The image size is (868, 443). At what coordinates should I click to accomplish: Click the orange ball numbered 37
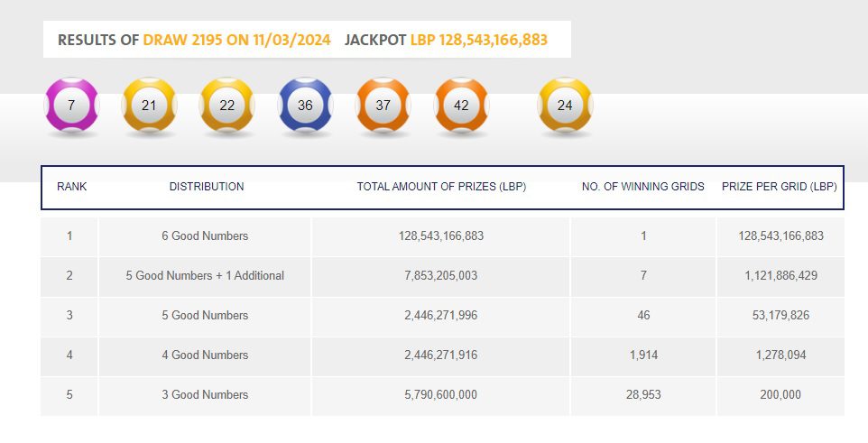[x=383, y=106]
